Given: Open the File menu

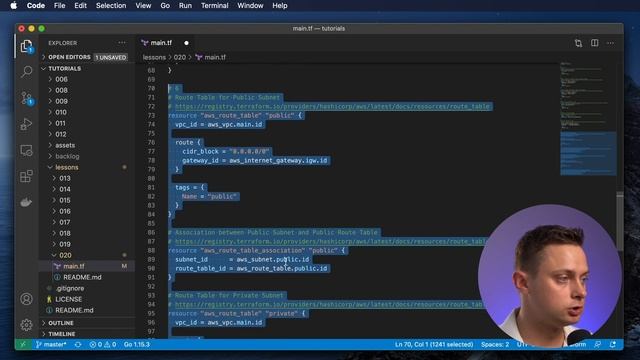Looking at the screenshot, I should pos(60,6).
